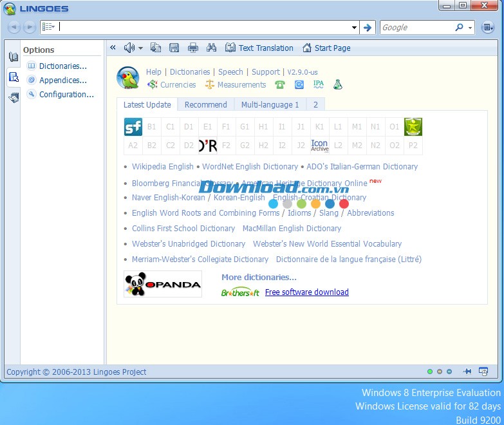The image size is (504, 425).
Task: Open the Google search engine dropdown
Action: [471, 28]
